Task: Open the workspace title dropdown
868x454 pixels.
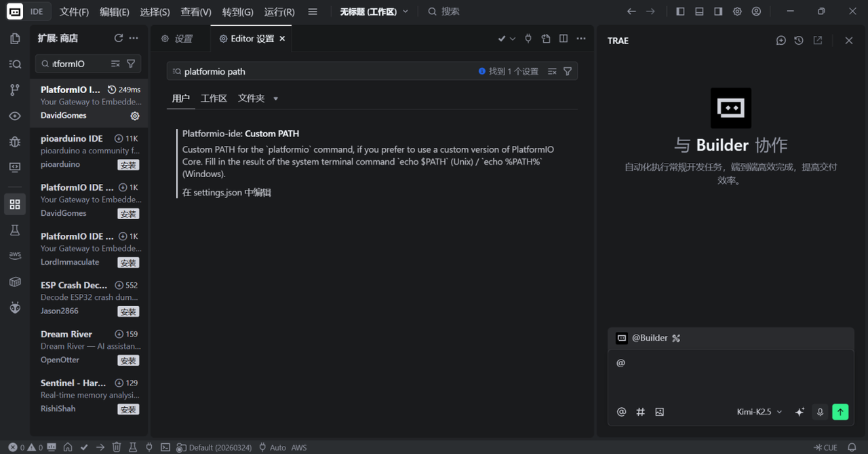Action: [x=374, y=12]
